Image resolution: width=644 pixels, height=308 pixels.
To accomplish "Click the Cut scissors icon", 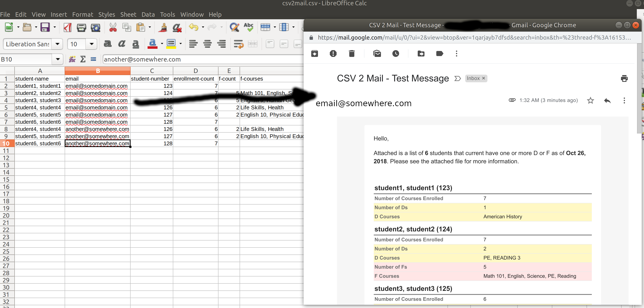I will coord(113,27).
